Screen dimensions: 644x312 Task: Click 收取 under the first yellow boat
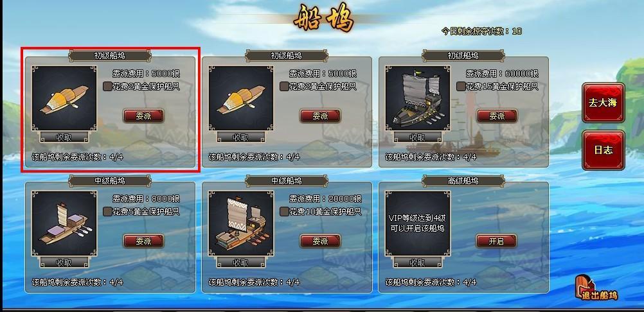(x=64, y=137)
